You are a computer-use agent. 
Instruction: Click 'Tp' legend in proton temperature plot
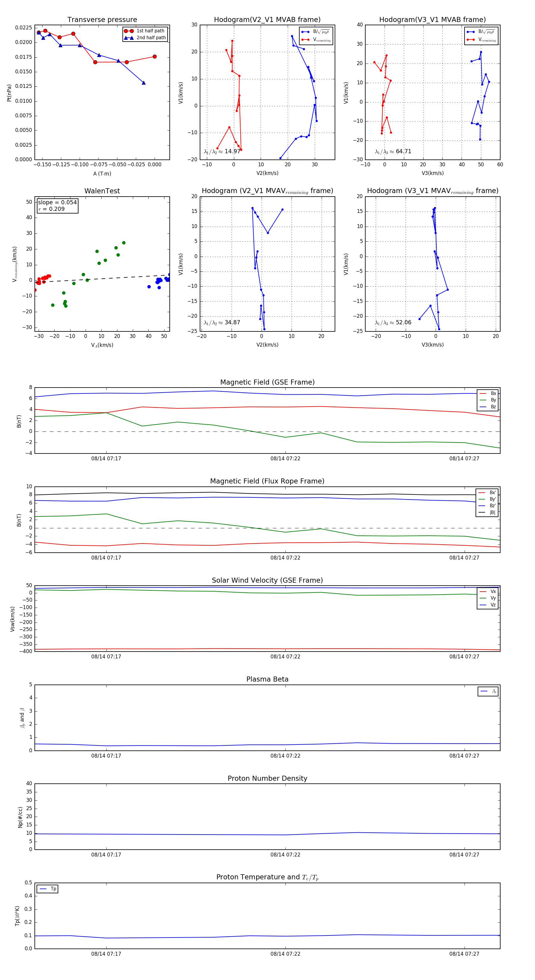pos(48,889)
